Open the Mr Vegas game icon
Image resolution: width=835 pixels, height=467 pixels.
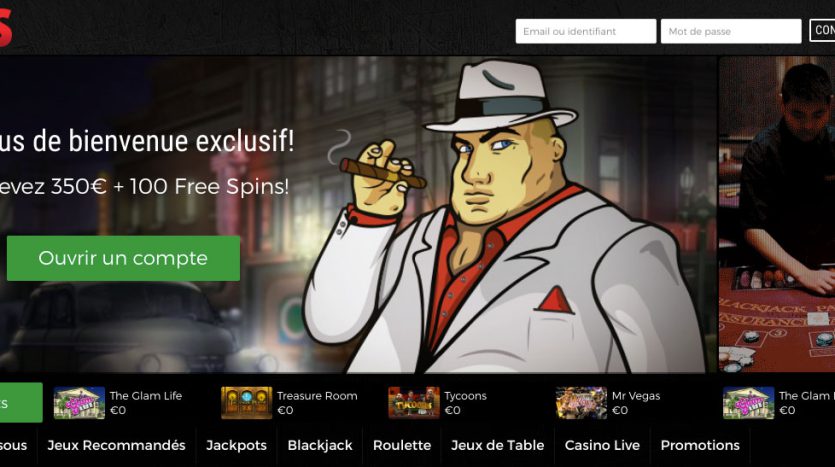[581, 403]
